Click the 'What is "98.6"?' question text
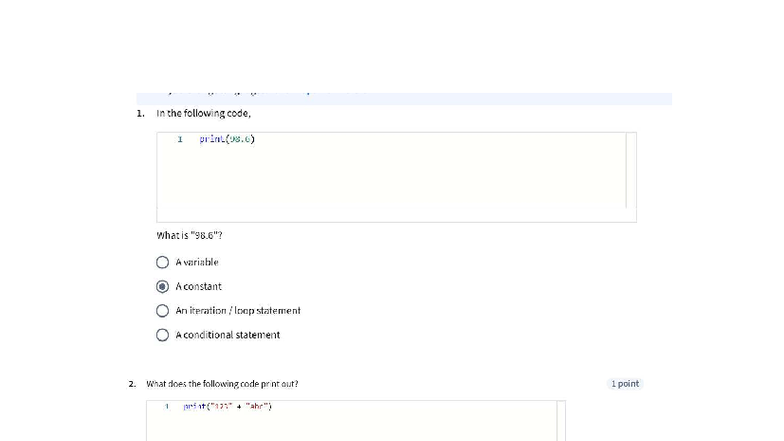 (x=189, y=236)
